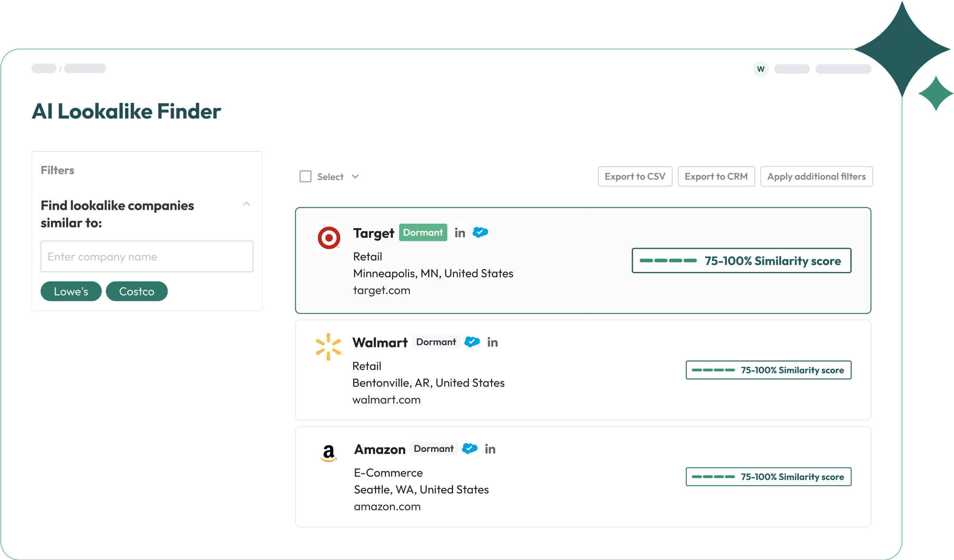Click the Walmart spark logo

(328, 347)
